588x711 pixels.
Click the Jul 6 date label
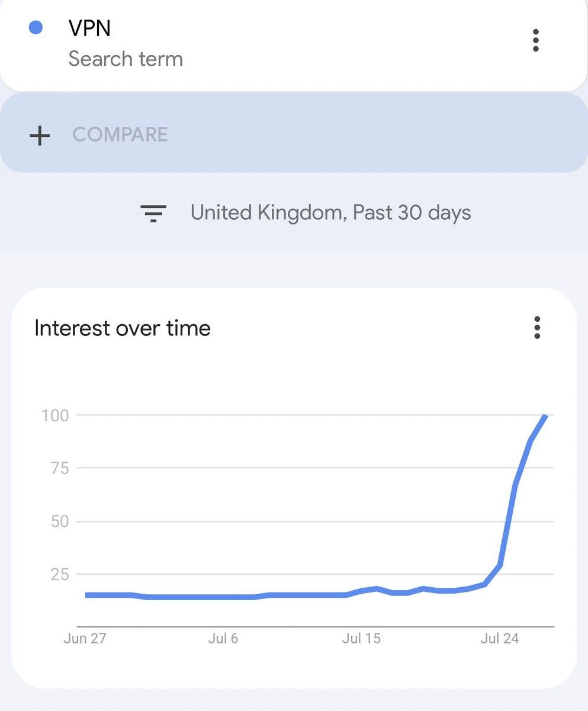(223, 639)
